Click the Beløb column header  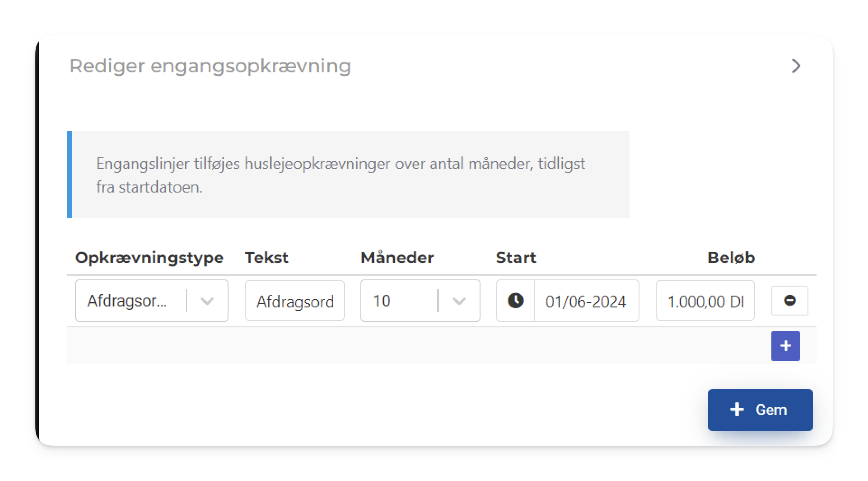tap(731, 258)
